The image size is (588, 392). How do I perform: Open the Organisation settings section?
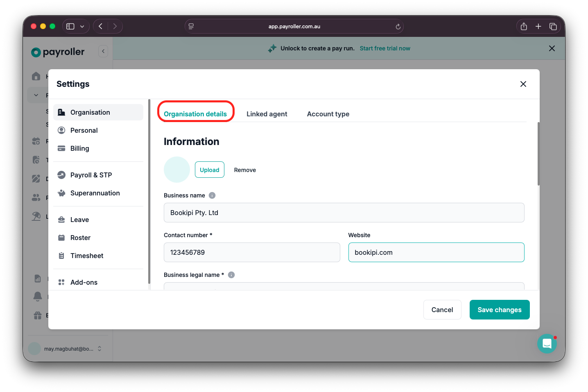[x=98, y=112]
